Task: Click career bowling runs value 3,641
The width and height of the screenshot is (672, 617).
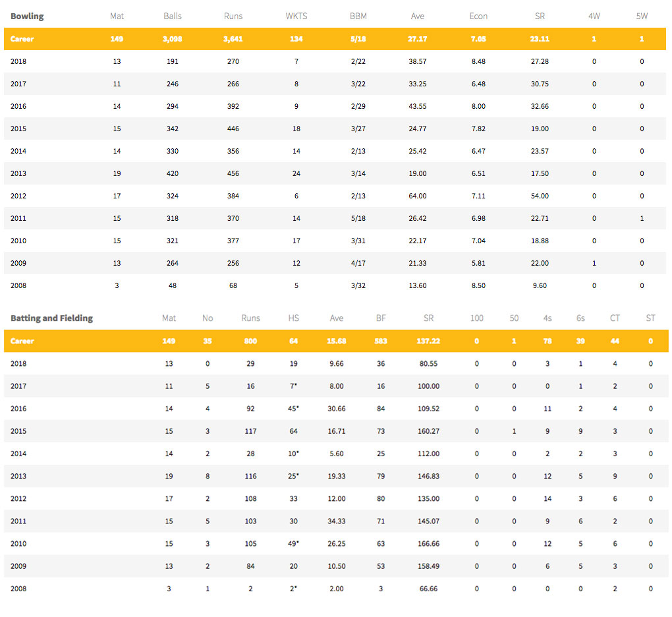Action: pyautogui.click(x=233, y=39)
